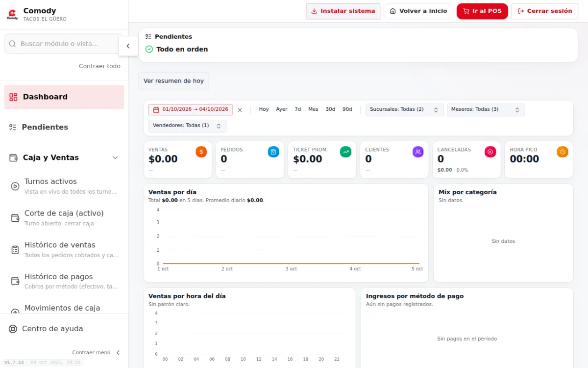Image resolution: width=588 pixels, height=368 pixels.
Task: Select the Hoy date preset
Action: pyautogui.click(x=264, y=109)
